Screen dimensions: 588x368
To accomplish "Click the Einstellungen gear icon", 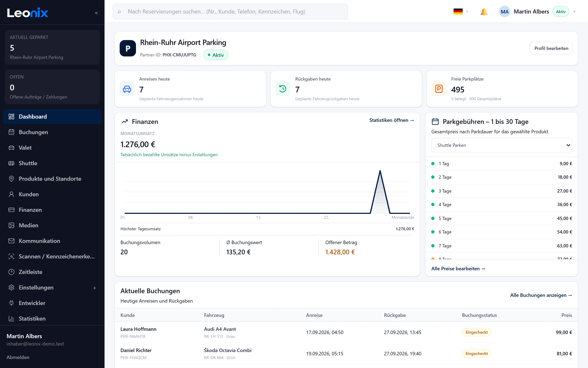I will point(11,287).
